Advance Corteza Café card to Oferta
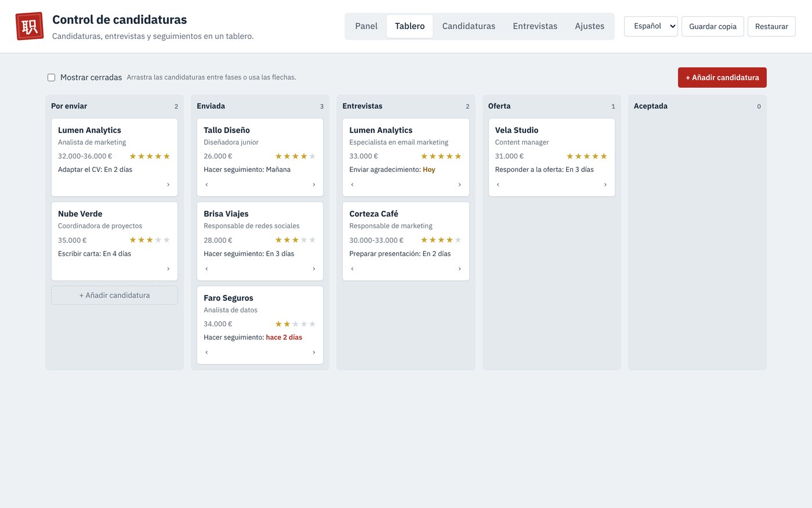Screen dimensions: 812x508 [x=459, y=269]
